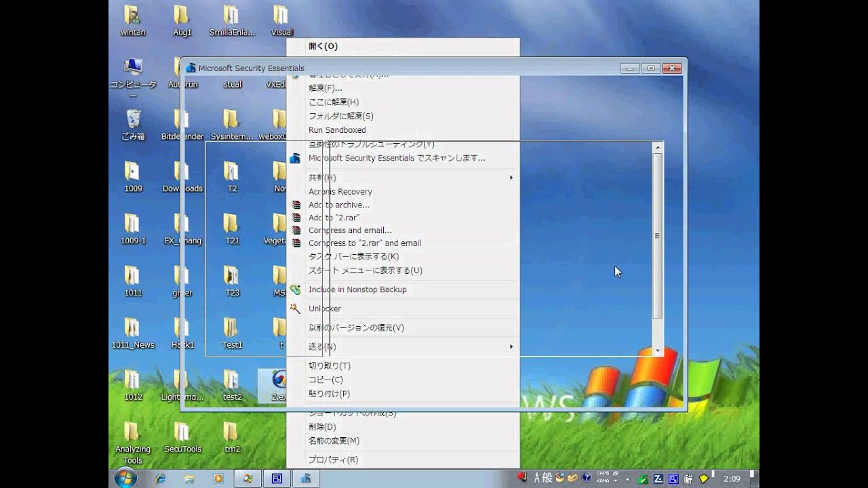Open Windows Start orb
868x488 pixels.
click(x=125, y=478)
